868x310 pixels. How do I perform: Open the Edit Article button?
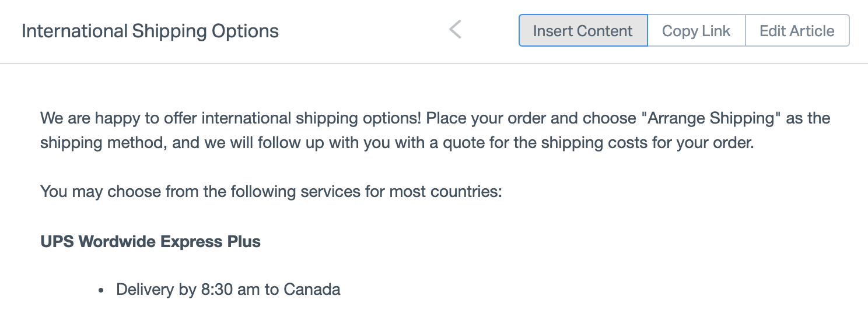click(797, 31)
